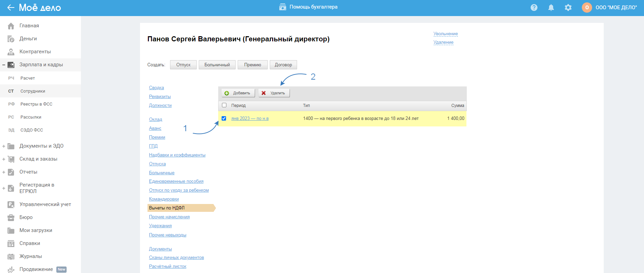Image resolution: width=644 pixels, height=273 pixels.
Task: Open the Реквизиты link
Action: click(160, 97)
